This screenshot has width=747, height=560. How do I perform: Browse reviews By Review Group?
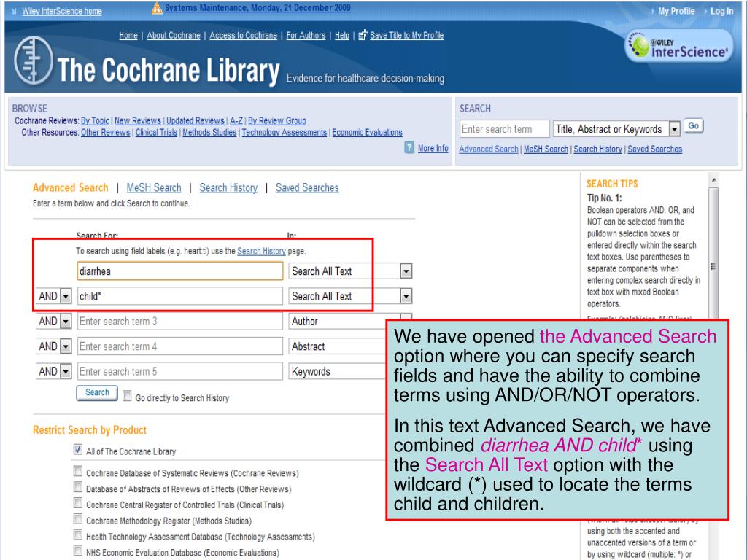click(276, 120)
